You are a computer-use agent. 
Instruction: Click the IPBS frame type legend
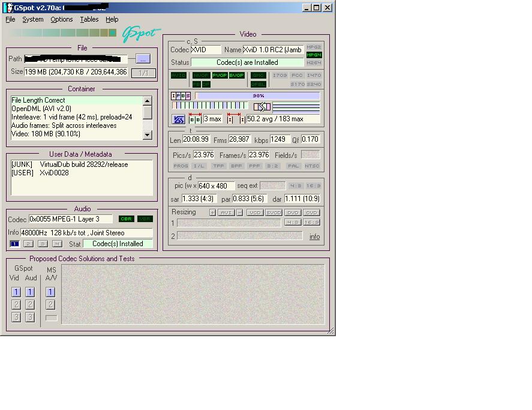coord(181,96)
